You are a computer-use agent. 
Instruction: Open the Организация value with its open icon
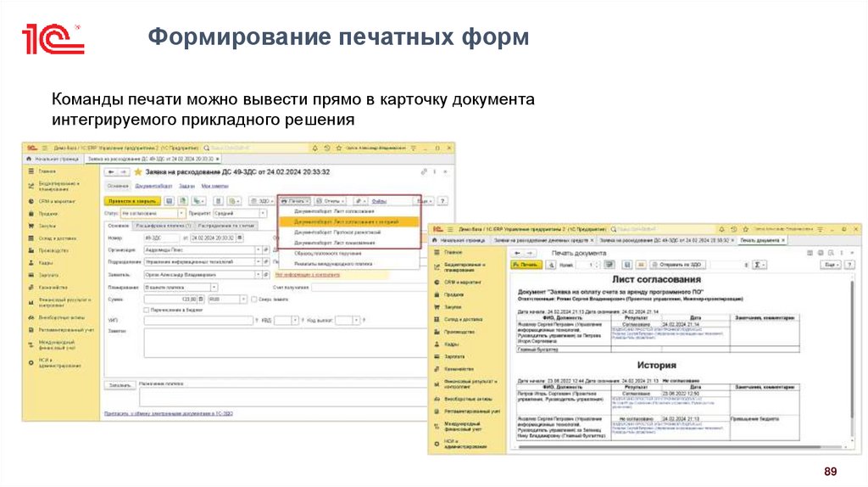[266, 250]
